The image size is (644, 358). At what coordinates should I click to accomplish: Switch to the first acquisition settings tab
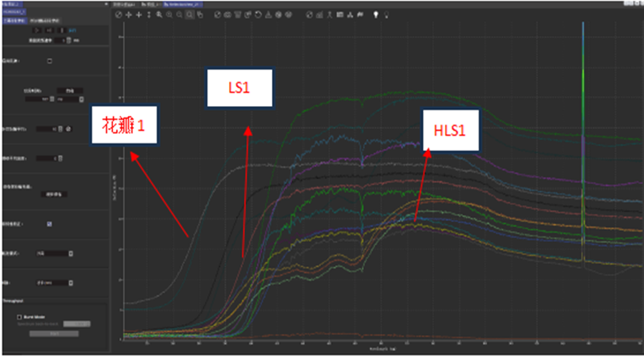(14, 20)
